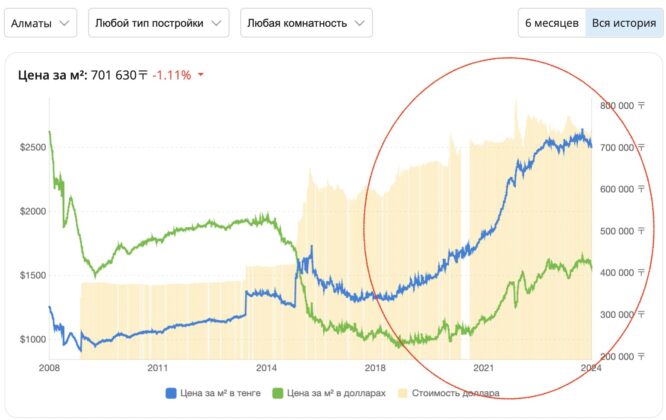Image resolution: width=666 pixels, height=420 pixels.
Task: Hide the Цена за м² в тенге series
Action: tap(220, 393)
